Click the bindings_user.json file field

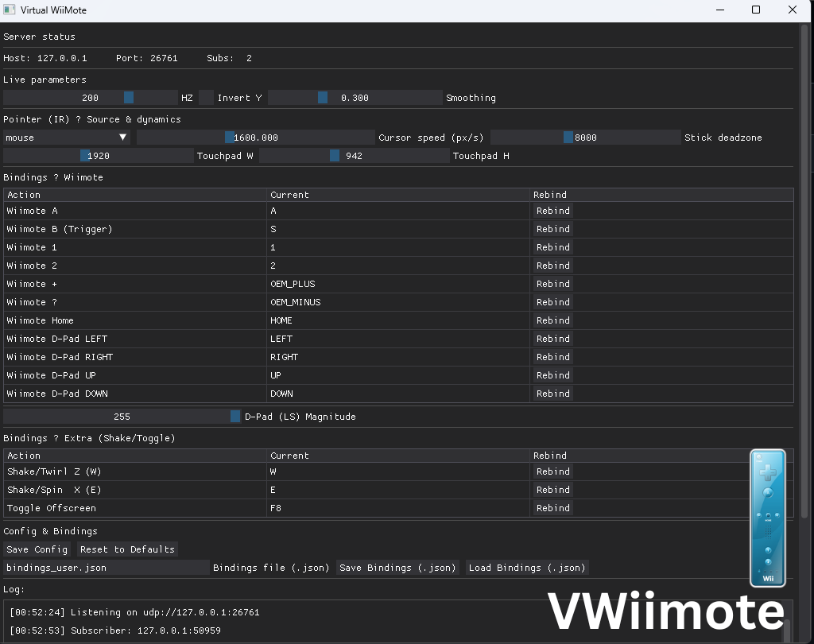(x=107, y=568)
